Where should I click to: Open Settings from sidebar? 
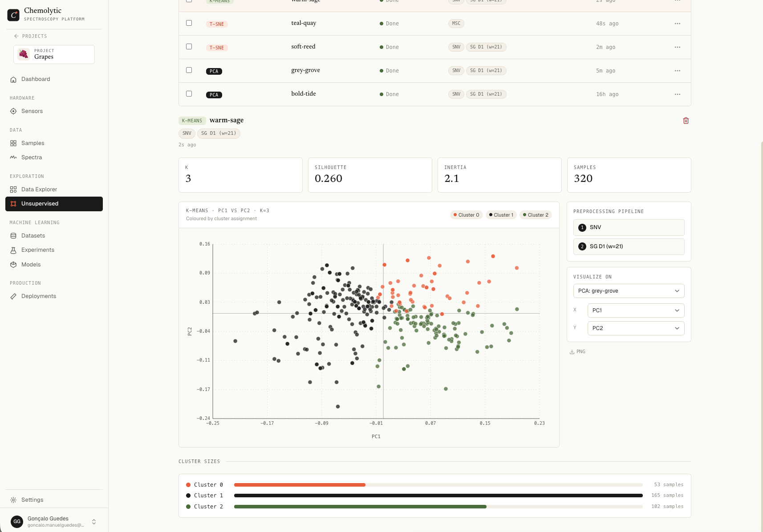click(54, 500)
